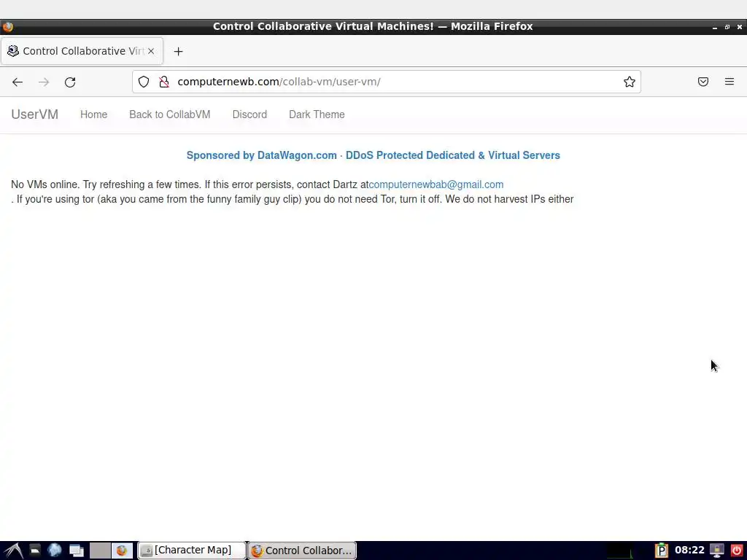
Task: Open the Discord navbar link
Action: [249, 114]
